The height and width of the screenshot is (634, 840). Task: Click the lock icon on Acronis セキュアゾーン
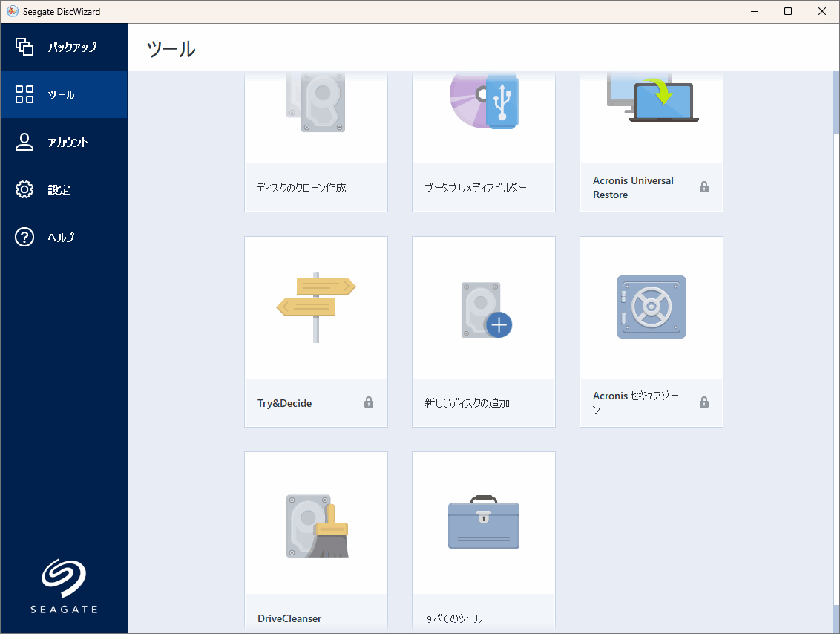pyautogui.click(x=704, y=402)
